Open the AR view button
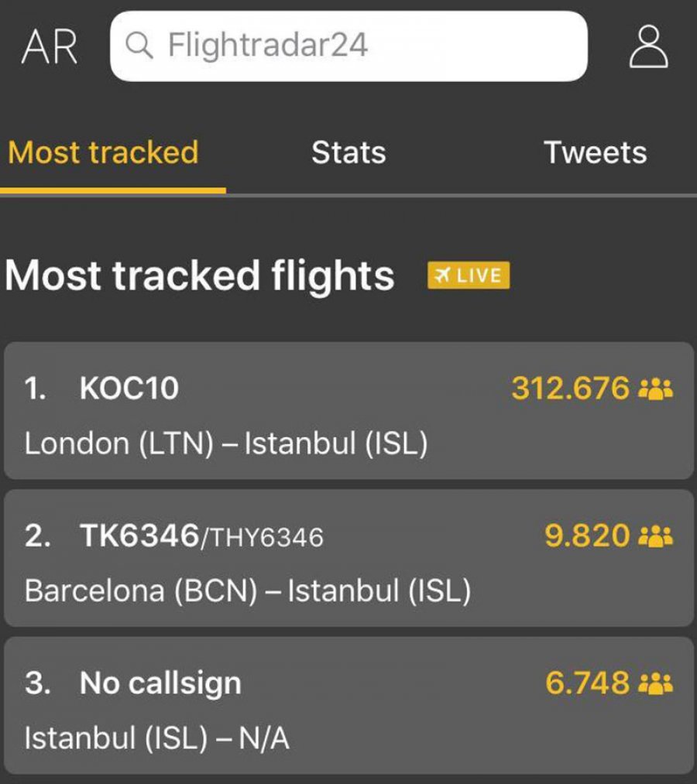 click(x=50, y=46)
